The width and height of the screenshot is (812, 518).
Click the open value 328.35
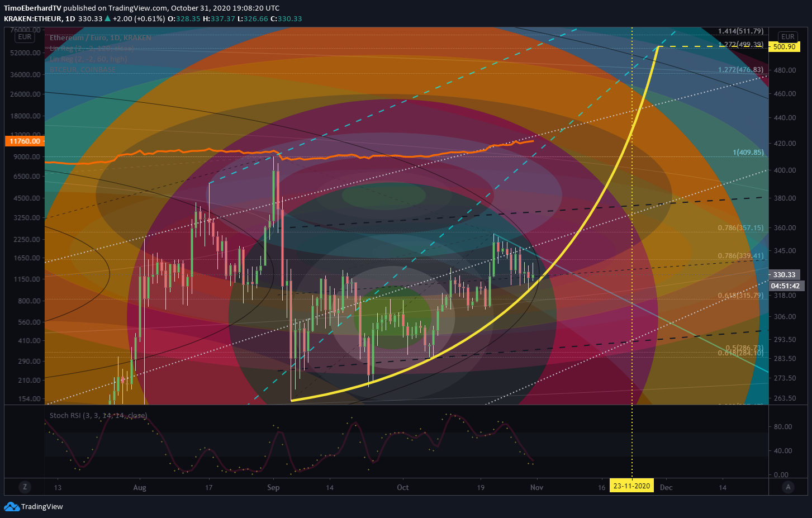(x=188, y=18)
